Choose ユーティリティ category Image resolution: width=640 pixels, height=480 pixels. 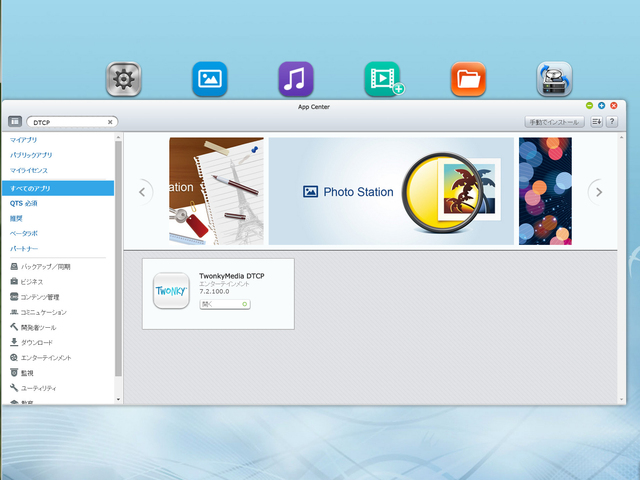click(x=33, y=388)
